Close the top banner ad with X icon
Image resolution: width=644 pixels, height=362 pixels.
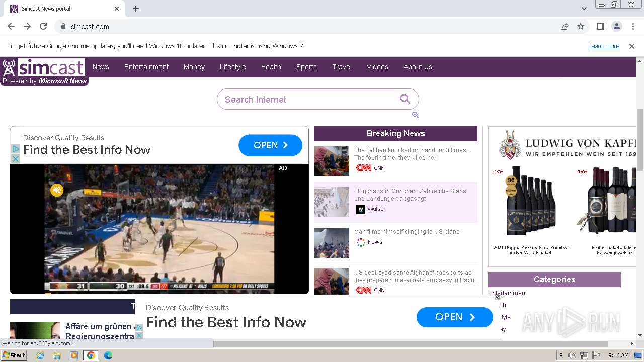click(16, 159)
